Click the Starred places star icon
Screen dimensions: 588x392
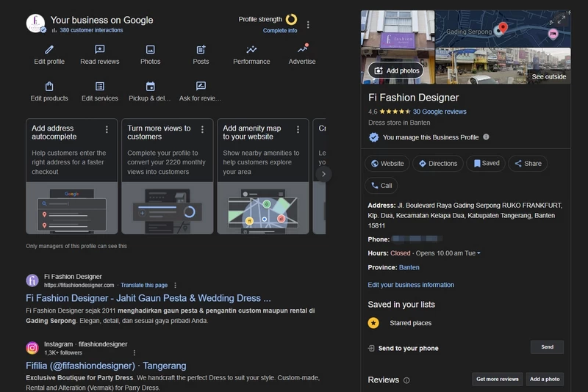(373, 323)
